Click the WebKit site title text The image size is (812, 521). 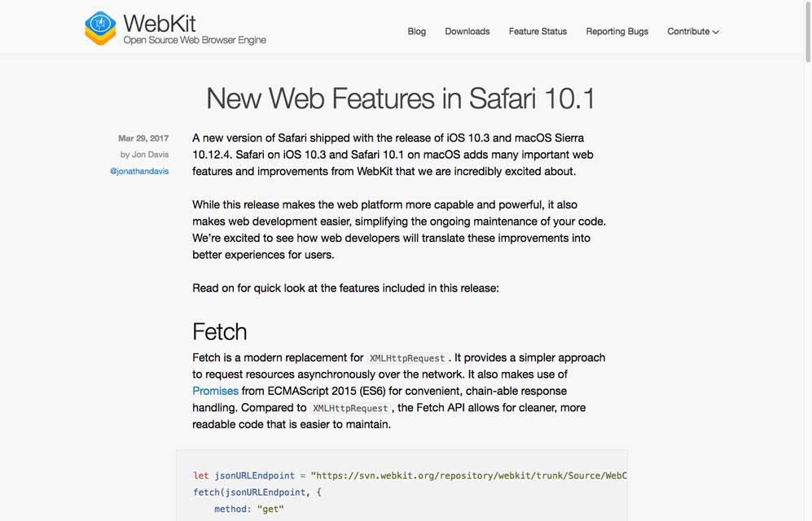[160, 22]
